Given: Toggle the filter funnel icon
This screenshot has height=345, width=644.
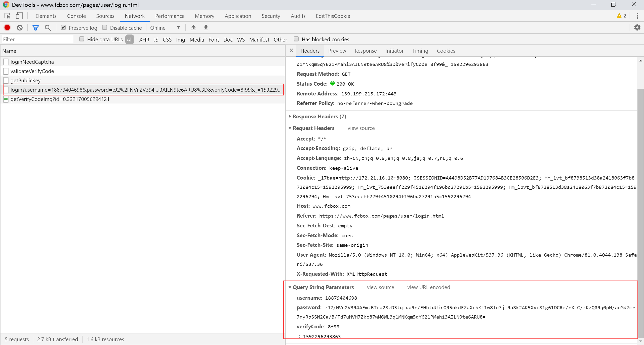Looking at the screenshot, I should coord(35,28).
